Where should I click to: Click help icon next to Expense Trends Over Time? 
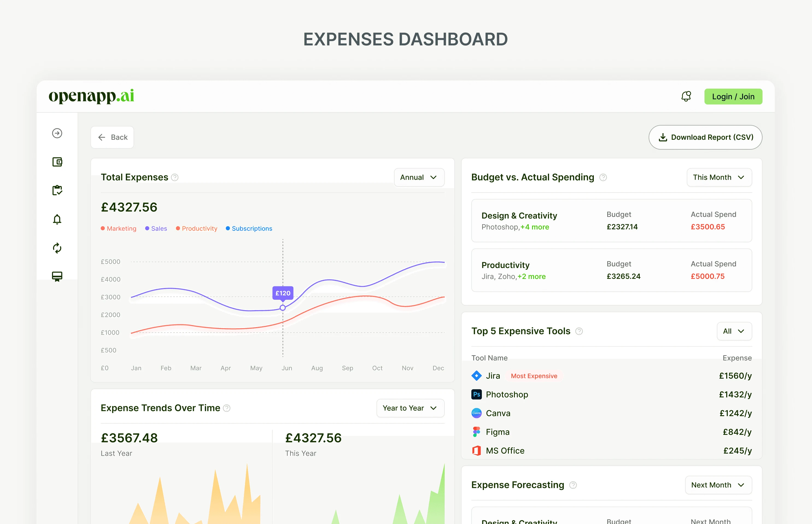pyautogui.click(x=227, y=408)
